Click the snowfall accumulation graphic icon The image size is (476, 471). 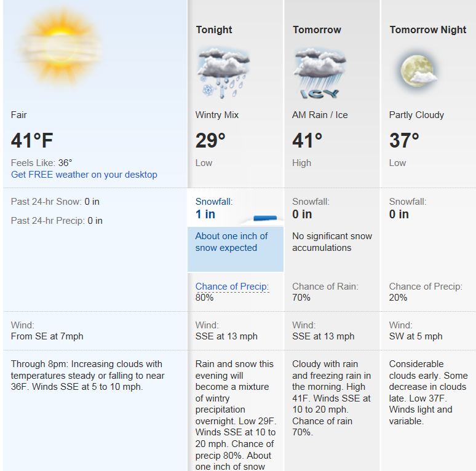coord(265,218)
